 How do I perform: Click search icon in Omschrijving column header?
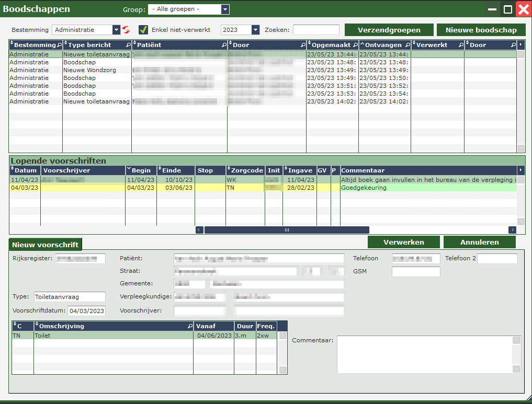tap(190, 326)
